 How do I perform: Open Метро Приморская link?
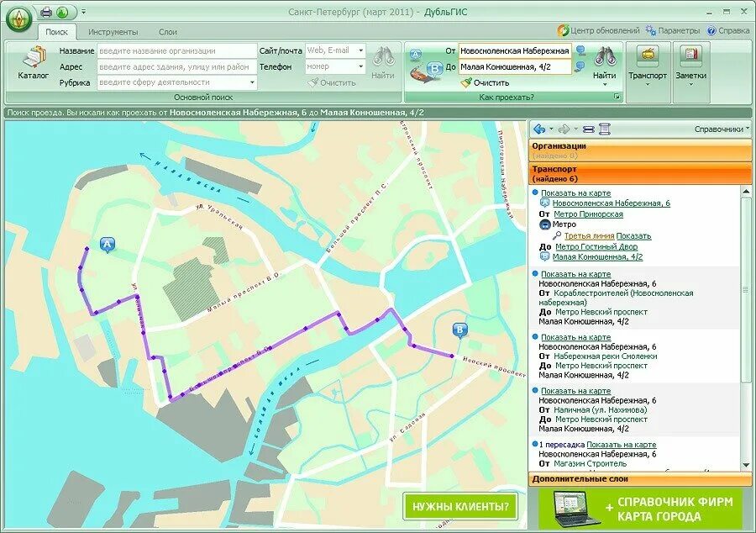pos(588,214)
